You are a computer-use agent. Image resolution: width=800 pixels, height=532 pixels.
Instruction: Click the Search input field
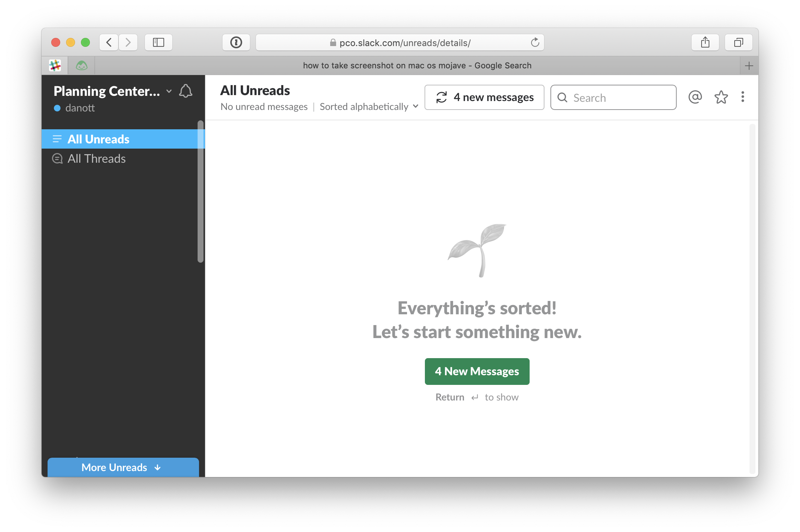click(612, 97)
